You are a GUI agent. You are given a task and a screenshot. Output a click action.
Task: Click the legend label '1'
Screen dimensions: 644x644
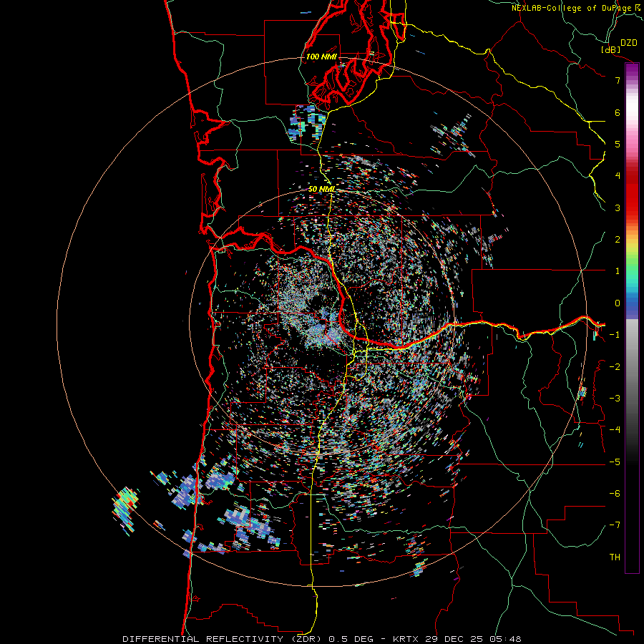pos(618,271)
